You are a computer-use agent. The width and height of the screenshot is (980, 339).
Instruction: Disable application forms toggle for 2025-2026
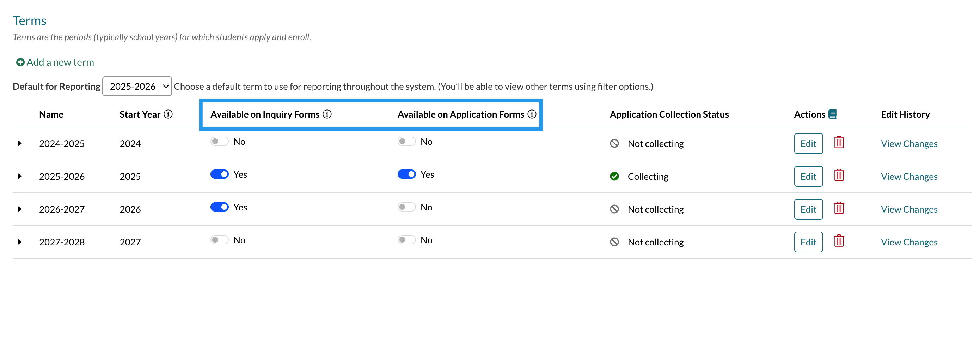coord(406,174)
